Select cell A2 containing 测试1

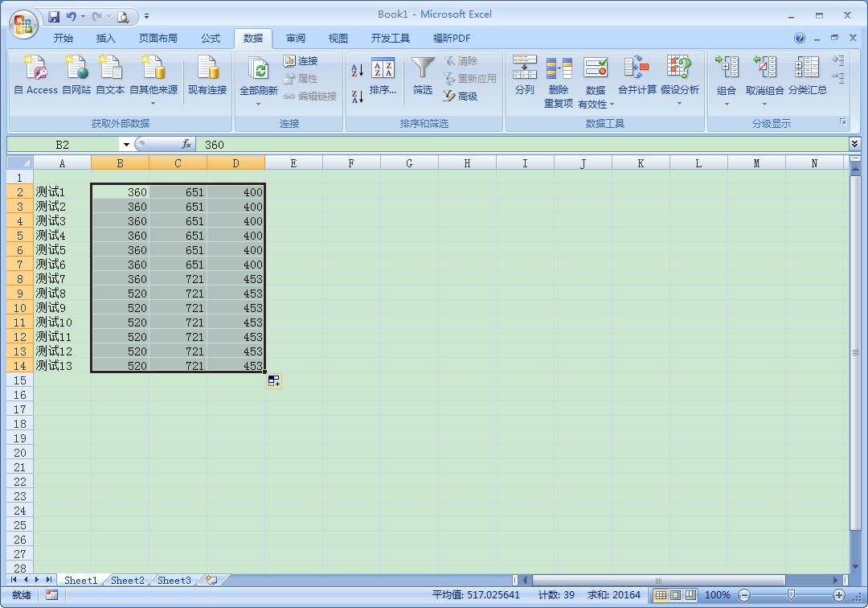coord(62,192)
